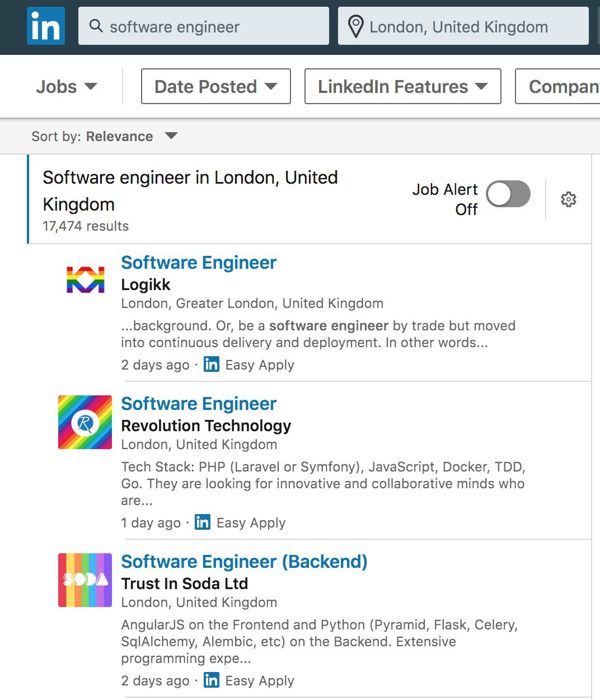Viewport: 600px width, 700px height.
Task: Click the Tech Stack PHP description text
Action: [323, 483]
